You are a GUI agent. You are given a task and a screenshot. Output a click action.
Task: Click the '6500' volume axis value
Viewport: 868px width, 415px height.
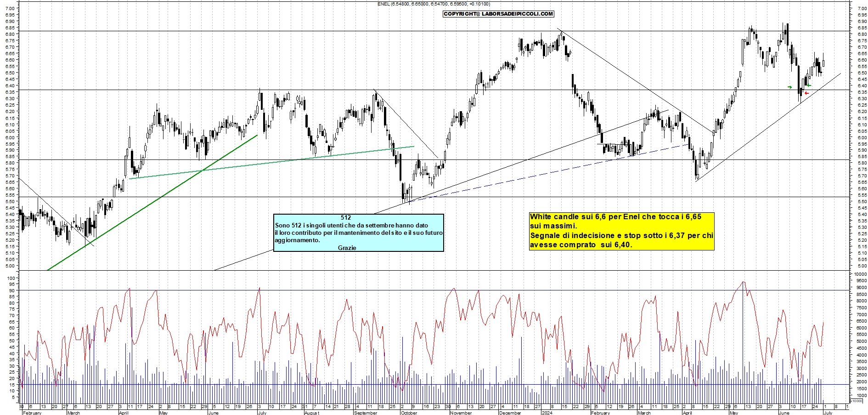pyautogui.click(x=861, y=321)
